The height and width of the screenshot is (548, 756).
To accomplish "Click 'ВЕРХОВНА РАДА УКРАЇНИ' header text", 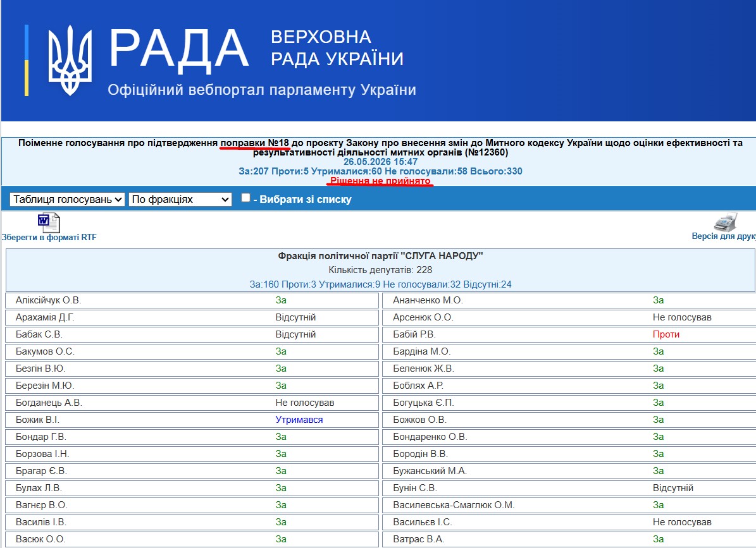I will (337, 47).
